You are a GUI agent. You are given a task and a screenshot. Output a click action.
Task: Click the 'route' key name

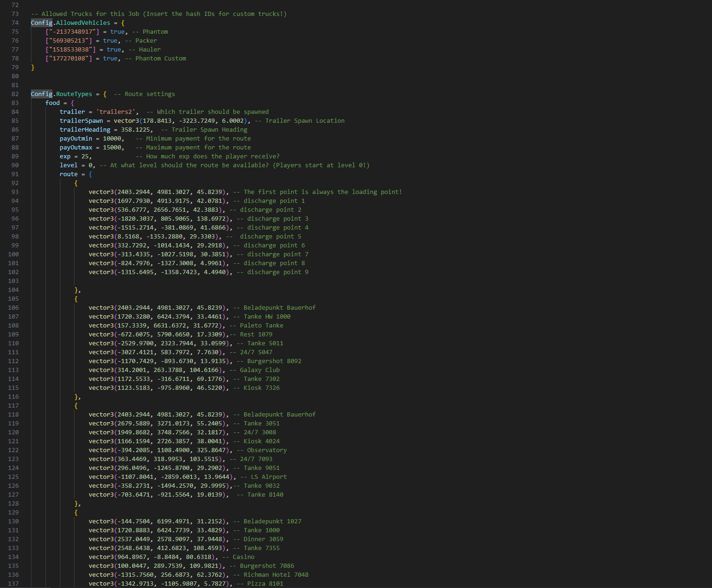coord(69,174)
